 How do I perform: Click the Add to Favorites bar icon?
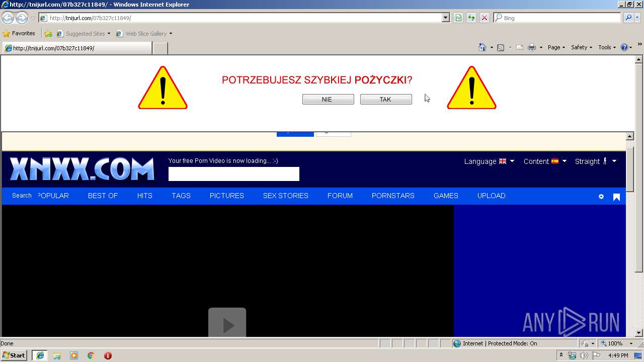point(48,34)
